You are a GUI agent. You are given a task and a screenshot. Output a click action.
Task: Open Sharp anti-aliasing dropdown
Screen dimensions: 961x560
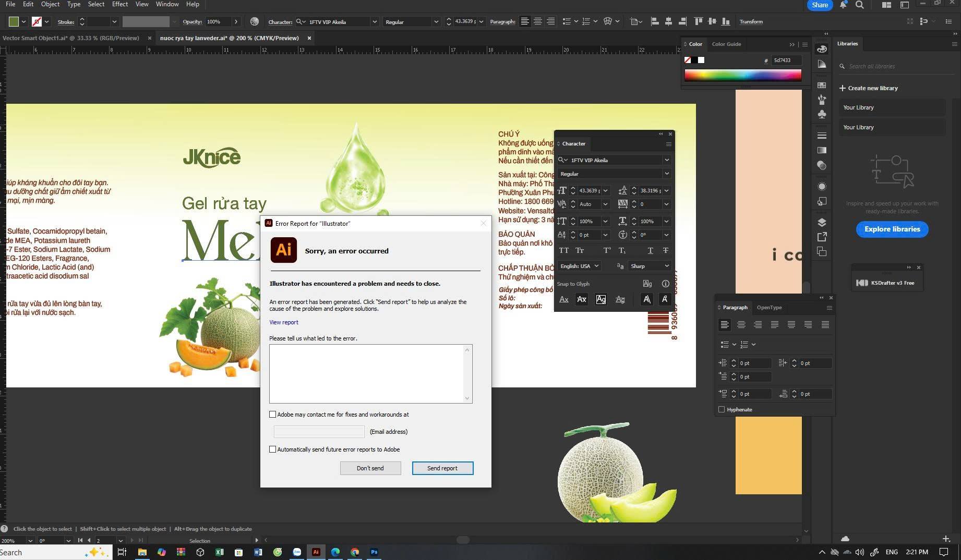click(x=650, y=266)
